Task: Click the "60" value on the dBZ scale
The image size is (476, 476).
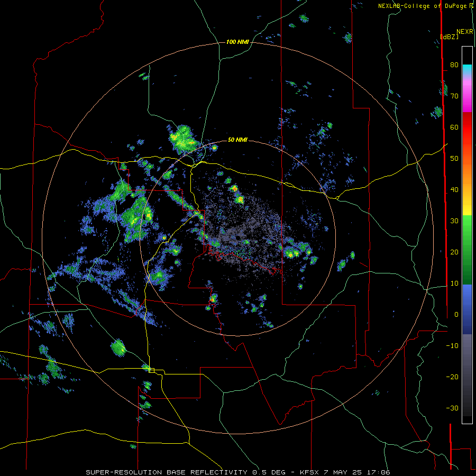Action: [x=454, y=127]
